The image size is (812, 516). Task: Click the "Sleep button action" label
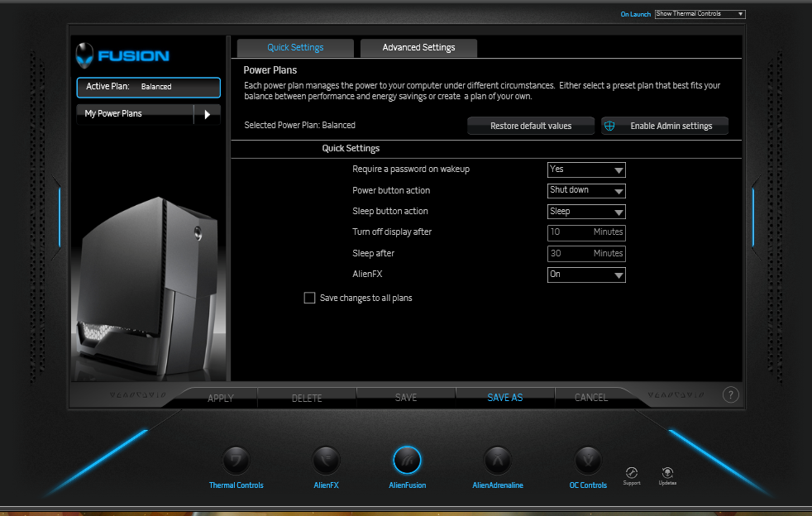click(x=390, y=212)
